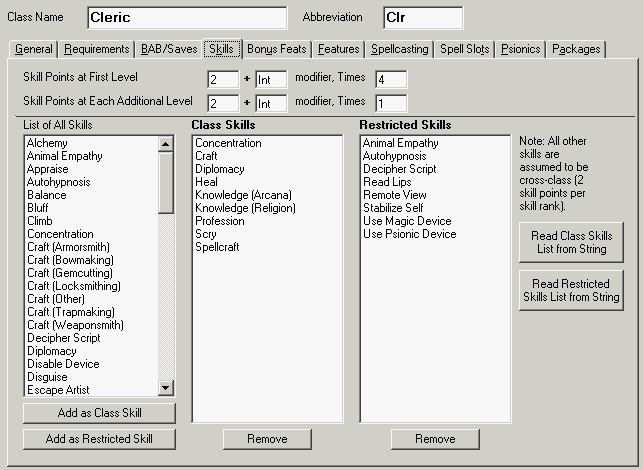Select Disable Device in All Skills list
This screenshot has height=470, width=643.
click(x=61, y=364)
